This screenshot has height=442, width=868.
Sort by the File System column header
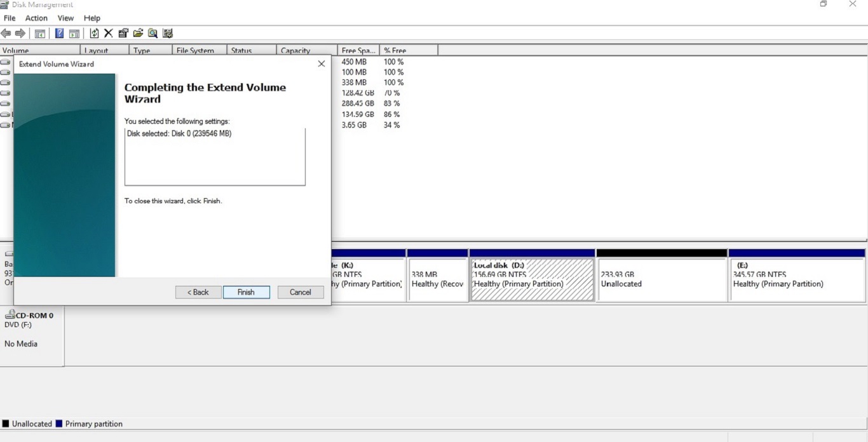tap(200, 50)
